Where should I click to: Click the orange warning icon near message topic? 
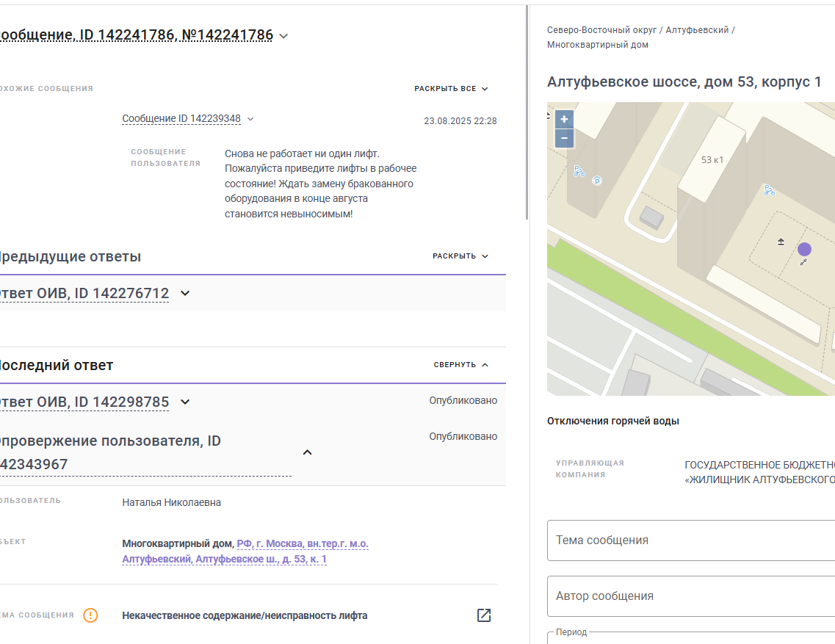click(90, 615)
